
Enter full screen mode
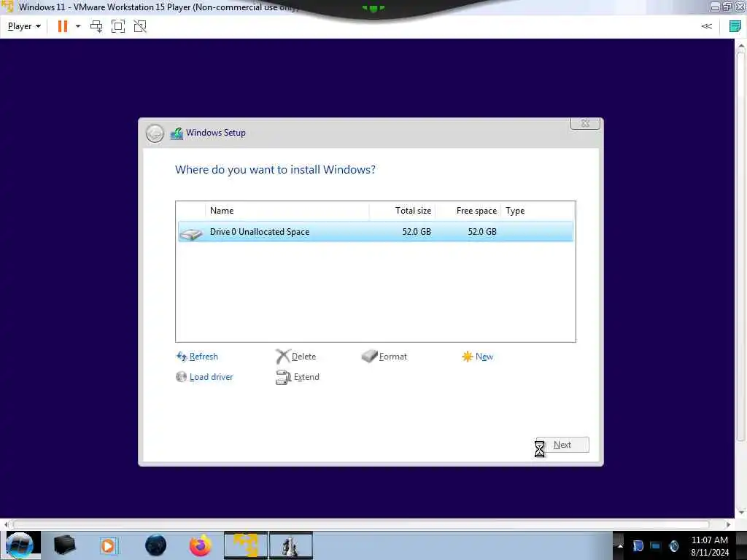pyautogui.click(x=118, y=26)
